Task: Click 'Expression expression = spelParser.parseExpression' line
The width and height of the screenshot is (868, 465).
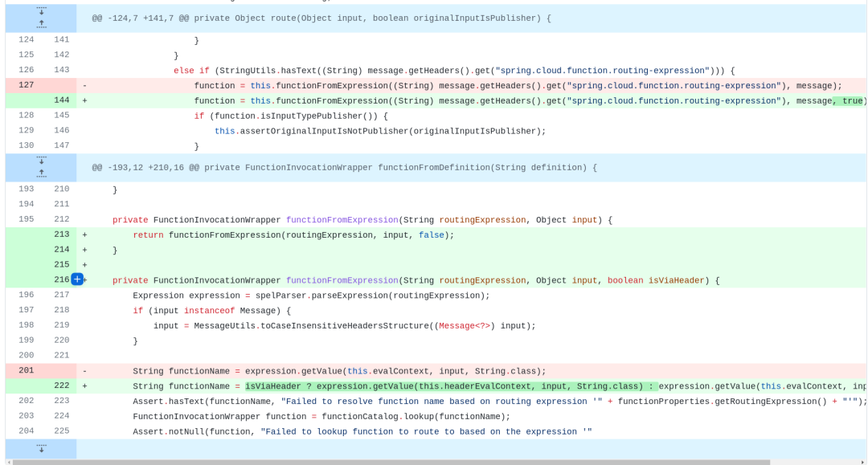Action: coord(311,296)
